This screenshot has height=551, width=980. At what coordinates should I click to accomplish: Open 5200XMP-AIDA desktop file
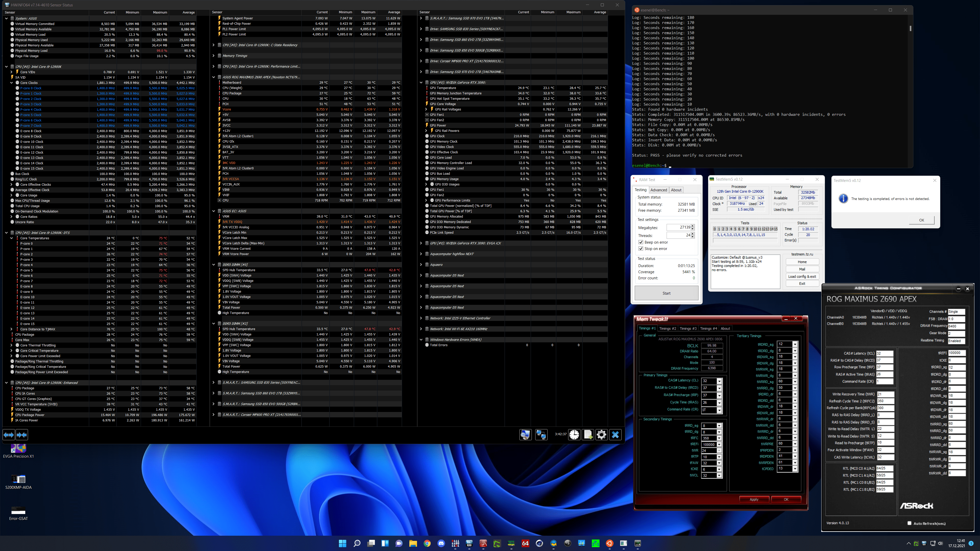click(x=18, y=482)
